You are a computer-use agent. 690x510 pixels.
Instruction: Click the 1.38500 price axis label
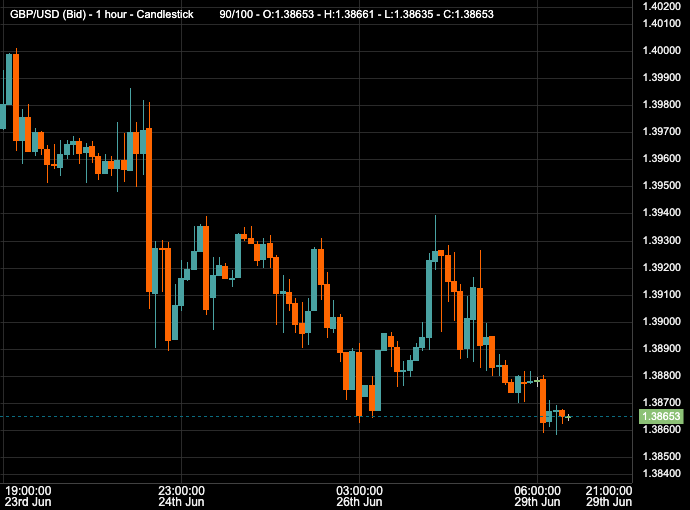662,456
